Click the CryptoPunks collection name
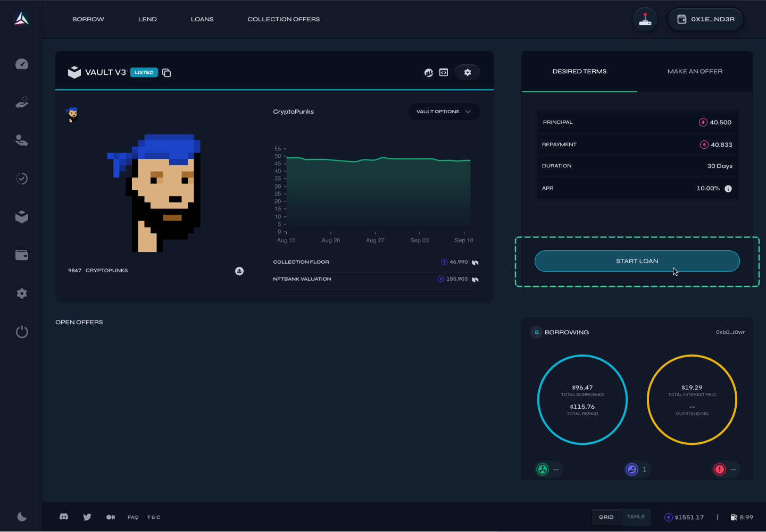Viewport: 766px width, 532px height. 294,112
